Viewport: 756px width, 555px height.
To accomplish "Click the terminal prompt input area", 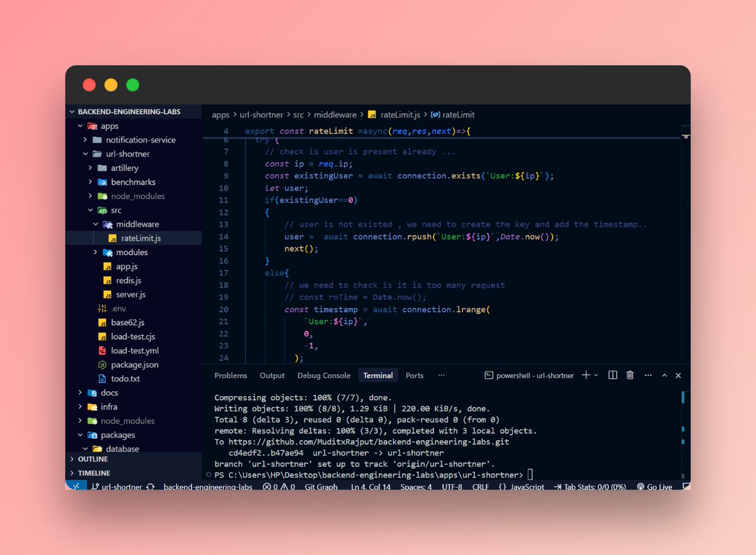I will click(530, 474).
